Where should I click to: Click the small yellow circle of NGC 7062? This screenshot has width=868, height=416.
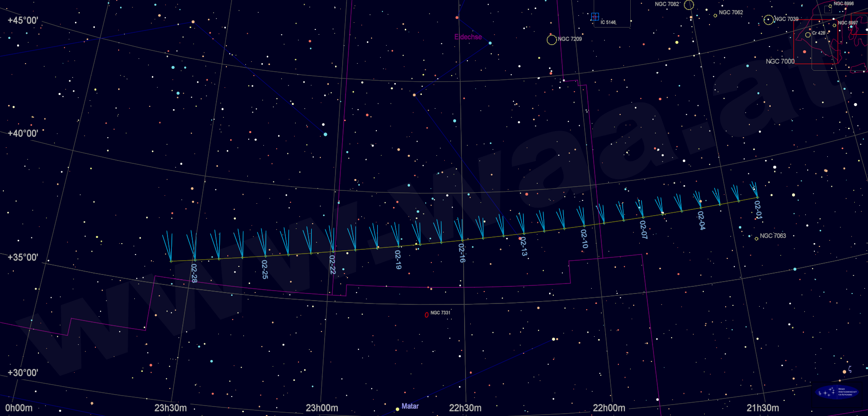point(715,16)
